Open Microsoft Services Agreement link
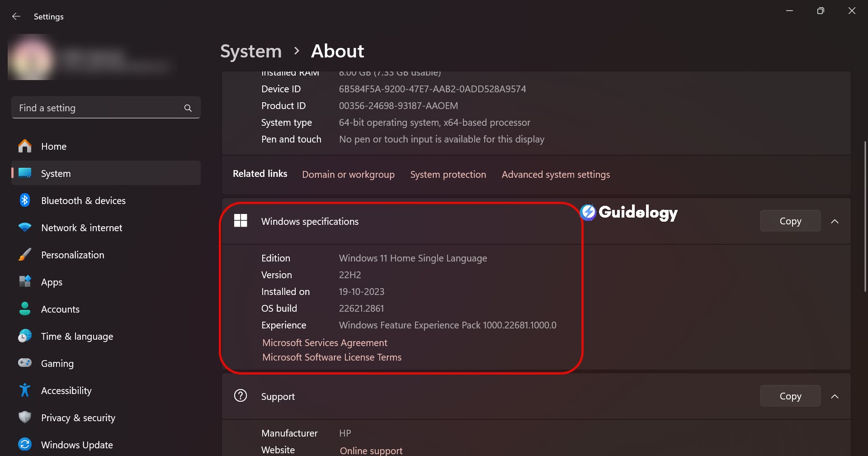868x456 pixels. 325,343
